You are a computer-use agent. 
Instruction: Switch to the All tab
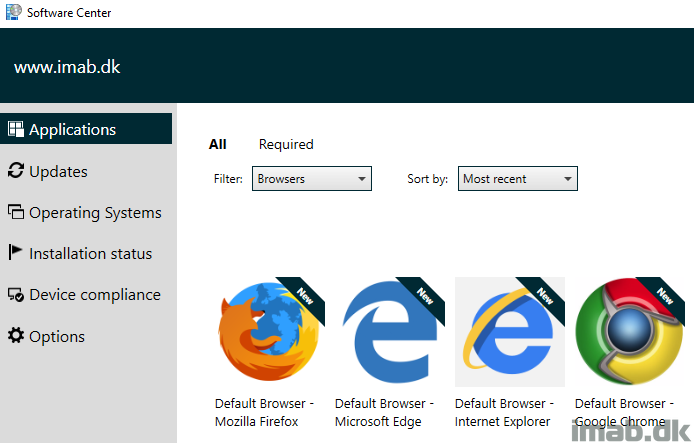pyautogui.click(x=218, y=144)
